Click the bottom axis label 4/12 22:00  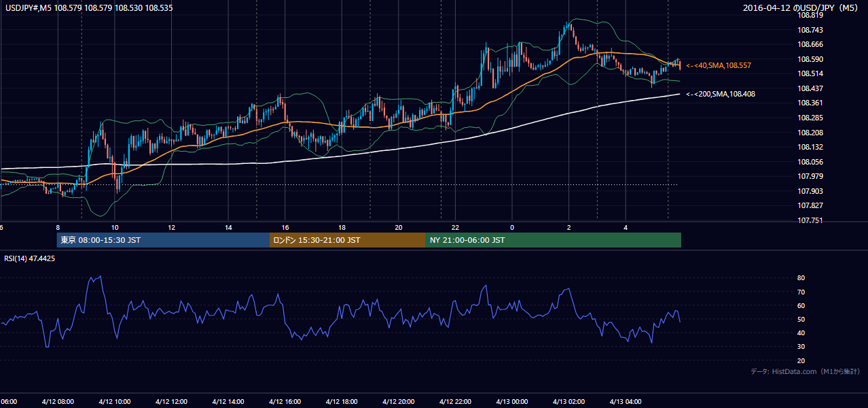455,401
